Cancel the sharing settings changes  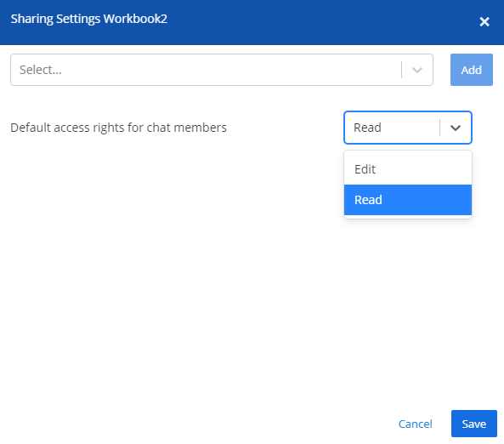tap(415, 424)
